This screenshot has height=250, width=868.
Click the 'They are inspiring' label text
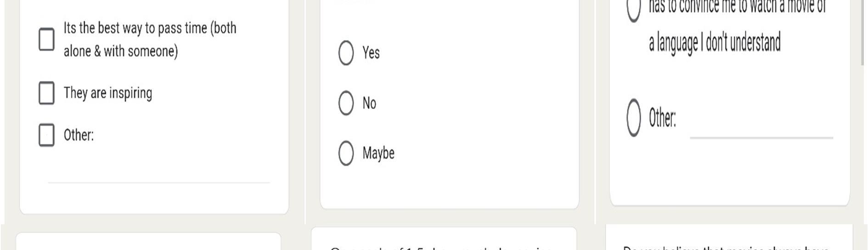tap(108, 93)
